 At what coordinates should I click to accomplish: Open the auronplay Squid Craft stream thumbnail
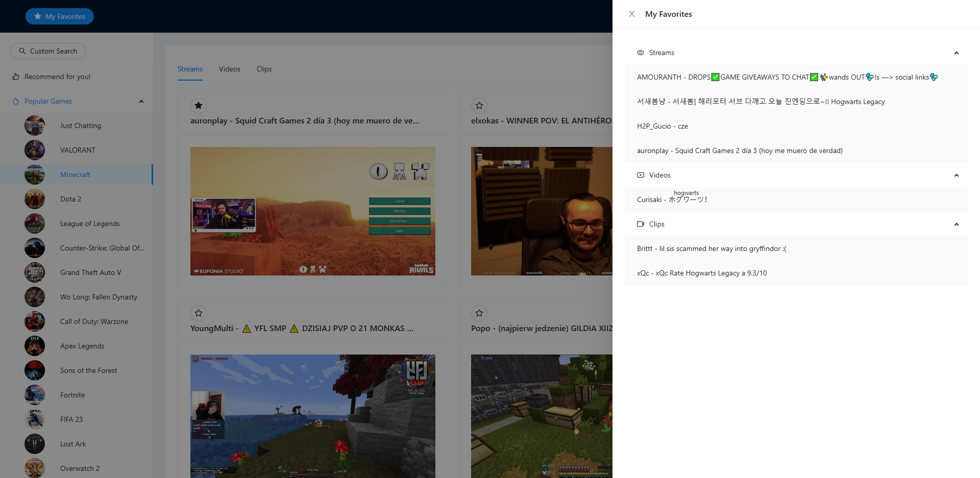[x=313, y=211]
